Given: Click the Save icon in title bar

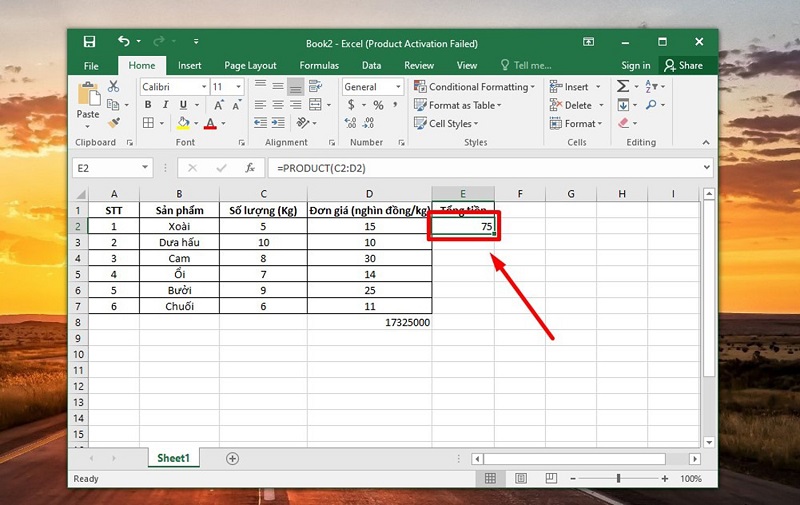Looking at the screenshot, I should coord(90,42).
